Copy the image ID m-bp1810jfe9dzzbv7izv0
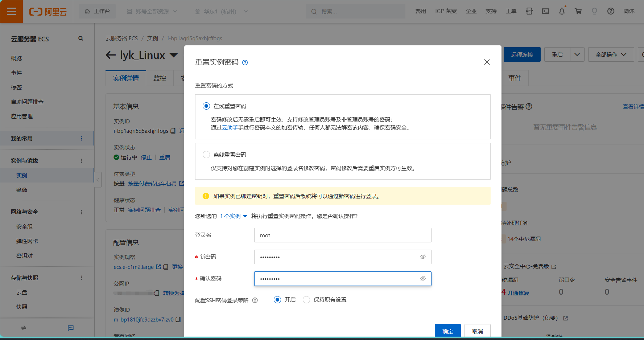Viewport: 644px width, 340px height. coord(178,319)
